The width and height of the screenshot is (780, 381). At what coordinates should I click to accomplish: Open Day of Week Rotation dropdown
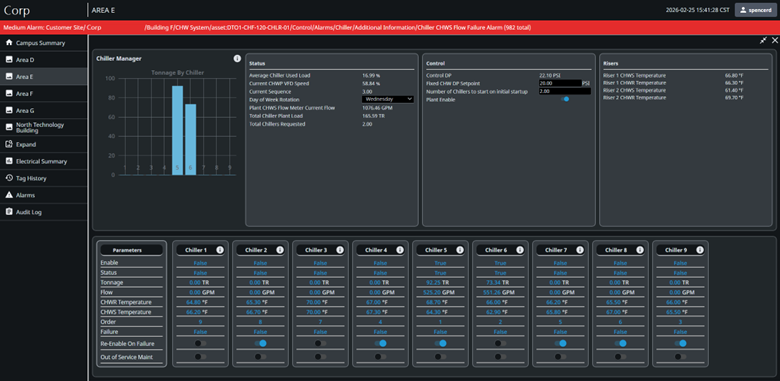coord(388,99)
